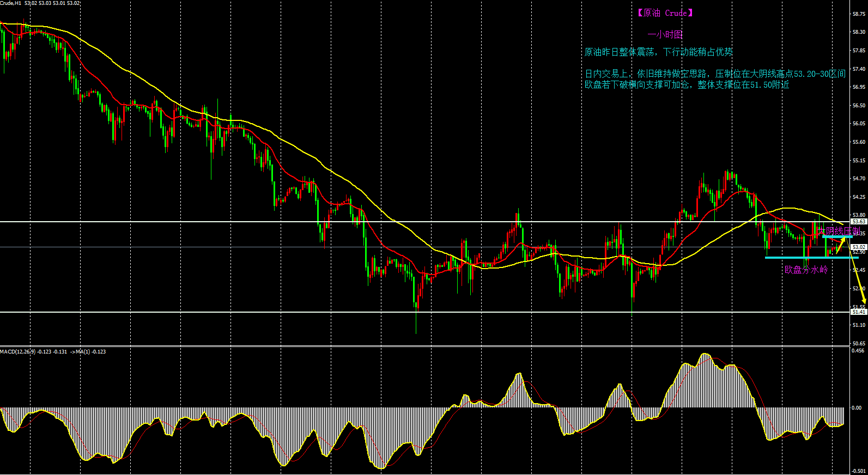Select the short cyan 大阴线压制 resistance line
The image size is (868, 475).
[837, 237]
